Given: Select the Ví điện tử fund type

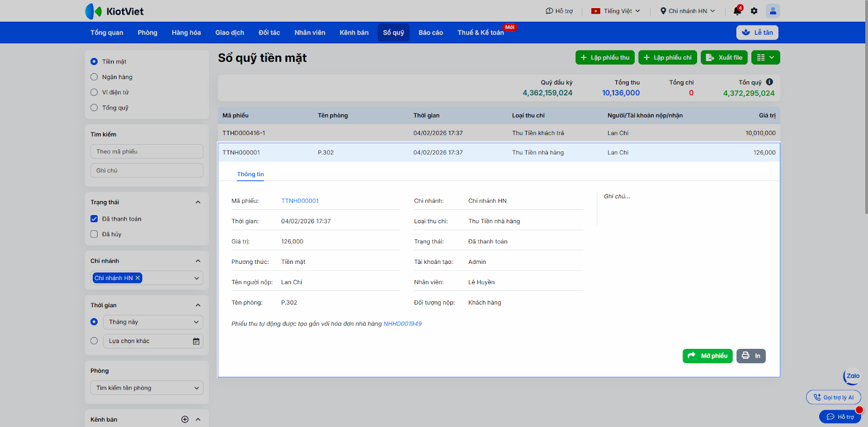Looking at the screenshot, I should (94, 92).
